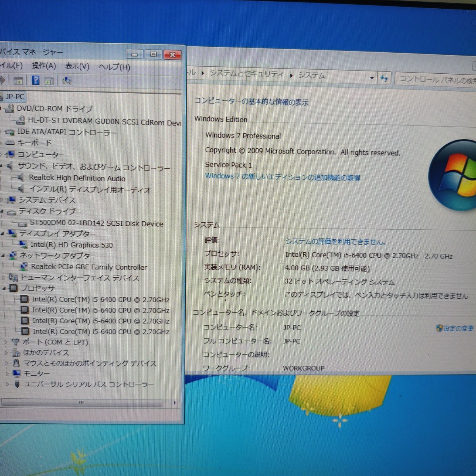This screenshot has width=476, height=476.
Task: Click the Intel(R) HD Graphics 530 icon
Action: click(23, 244)
